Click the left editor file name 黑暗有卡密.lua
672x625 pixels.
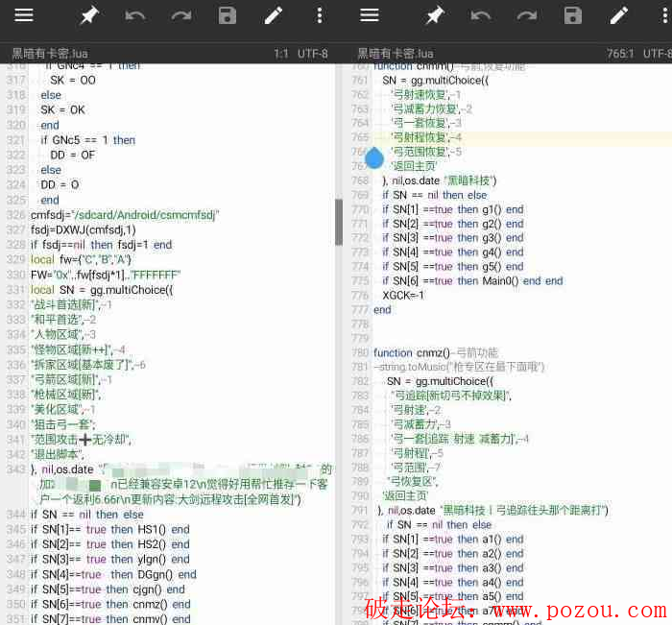pos(50,54)
